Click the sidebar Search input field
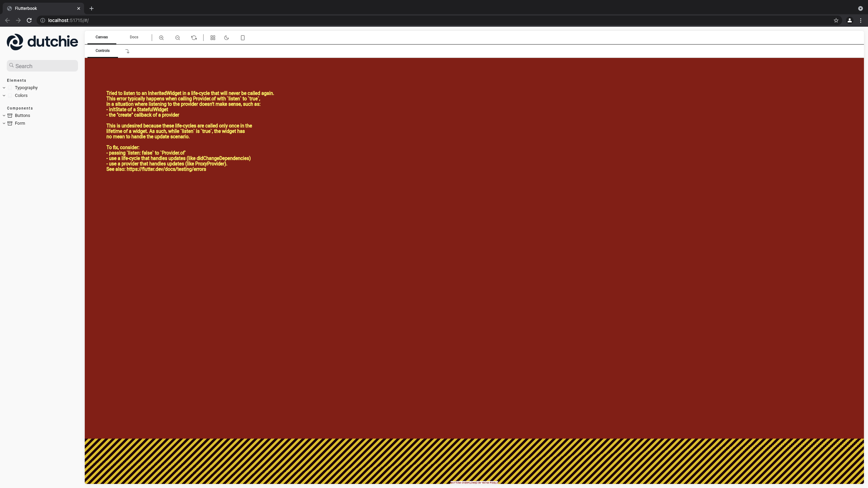The height and width of the screenshot is (488, 868). (42, 65)
